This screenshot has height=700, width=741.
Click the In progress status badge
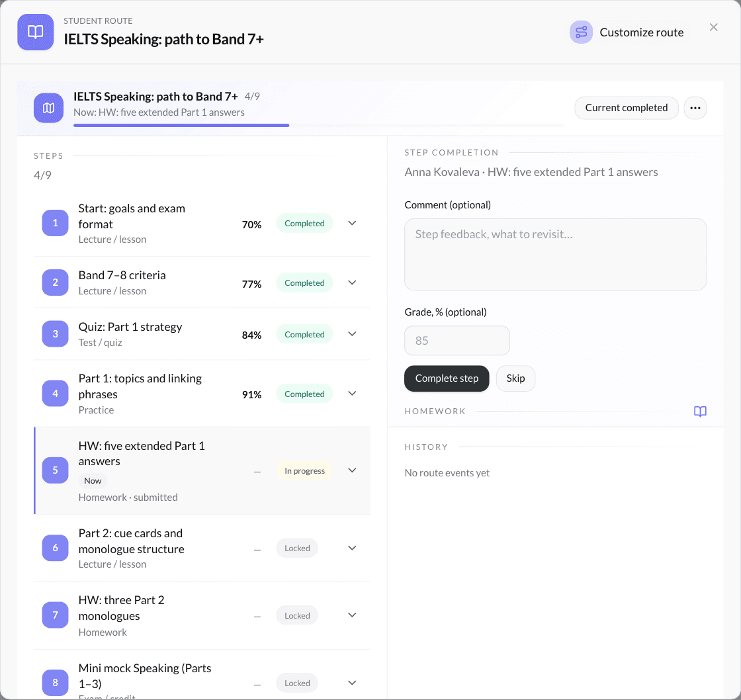304,471
